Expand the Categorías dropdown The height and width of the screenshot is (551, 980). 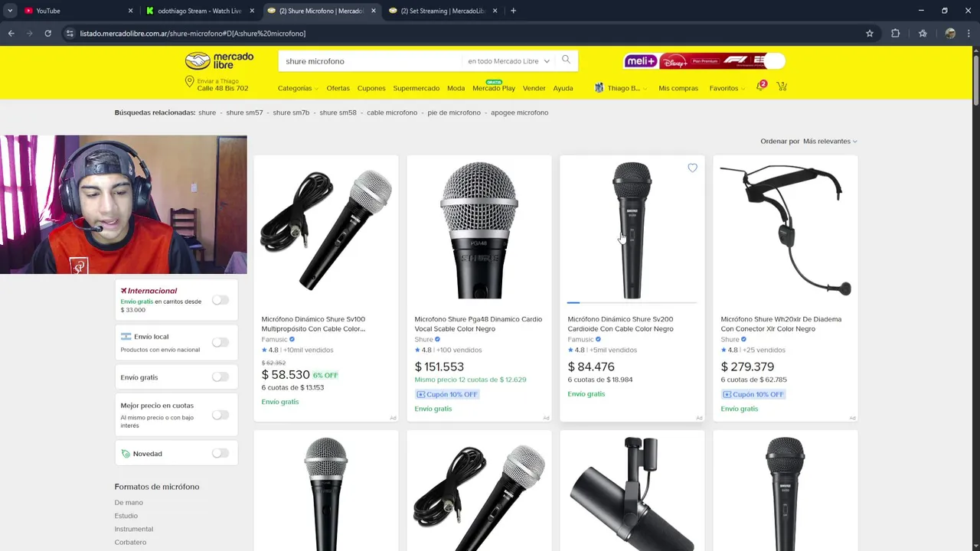298,88
